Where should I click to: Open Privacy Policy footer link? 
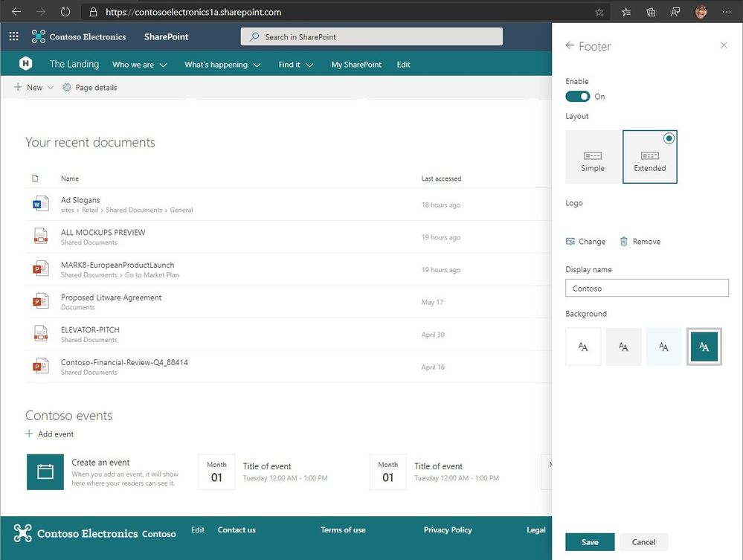[x=448, y=530]
